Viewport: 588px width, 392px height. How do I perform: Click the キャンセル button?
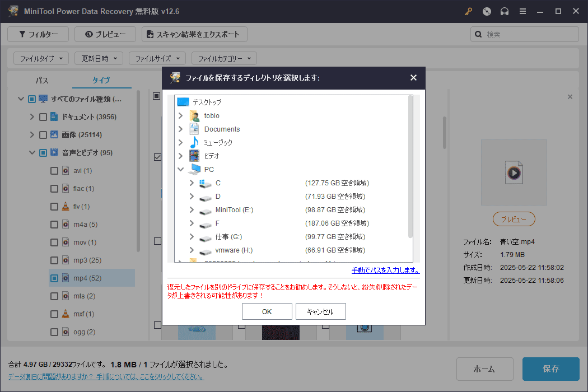[321, 311]
